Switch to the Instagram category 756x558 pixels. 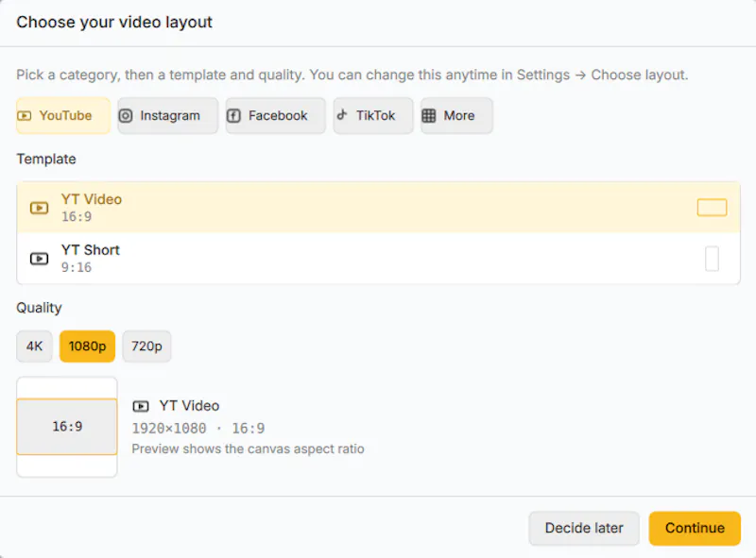coord(168,115)
